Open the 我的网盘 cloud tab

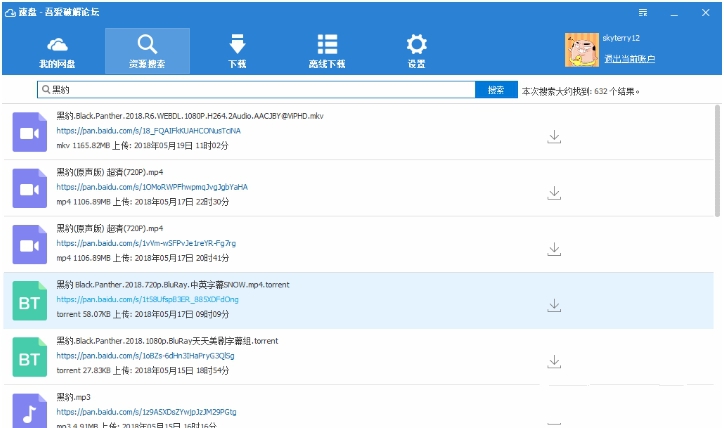tap(57, 52)
